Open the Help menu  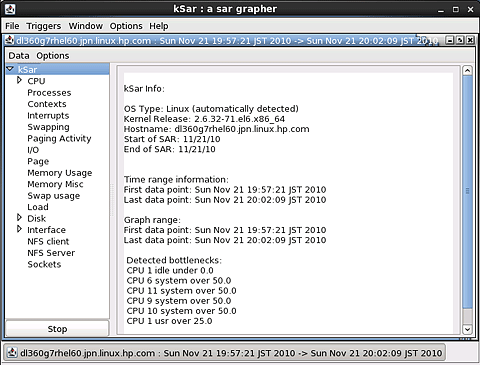(159, 26)
